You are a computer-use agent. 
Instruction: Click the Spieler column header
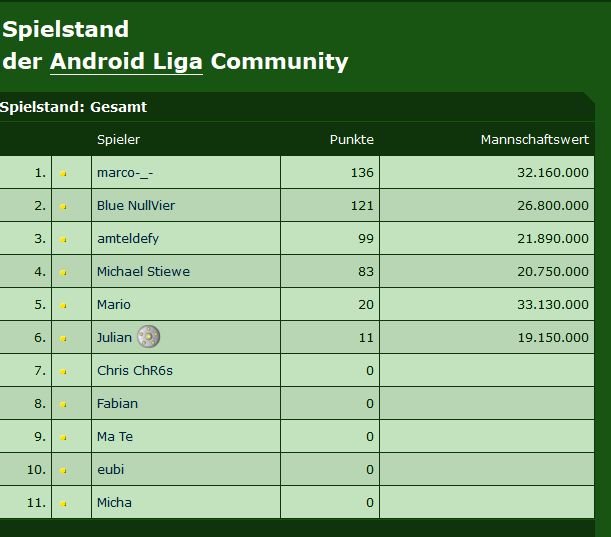[x=118, y=140]
